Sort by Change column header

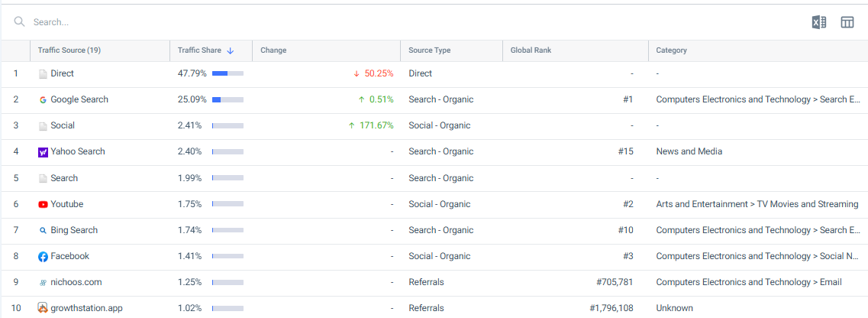[273, 50]
